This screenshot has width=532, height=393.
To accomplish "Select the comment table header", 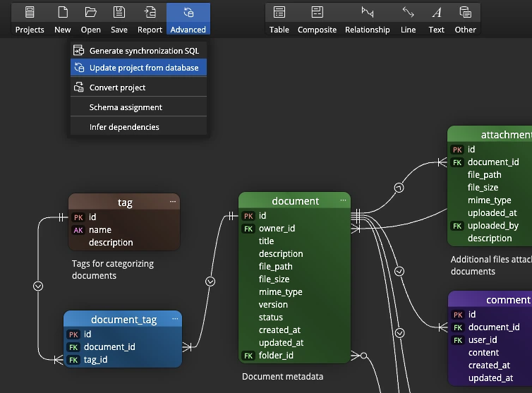I will [490, 299].
